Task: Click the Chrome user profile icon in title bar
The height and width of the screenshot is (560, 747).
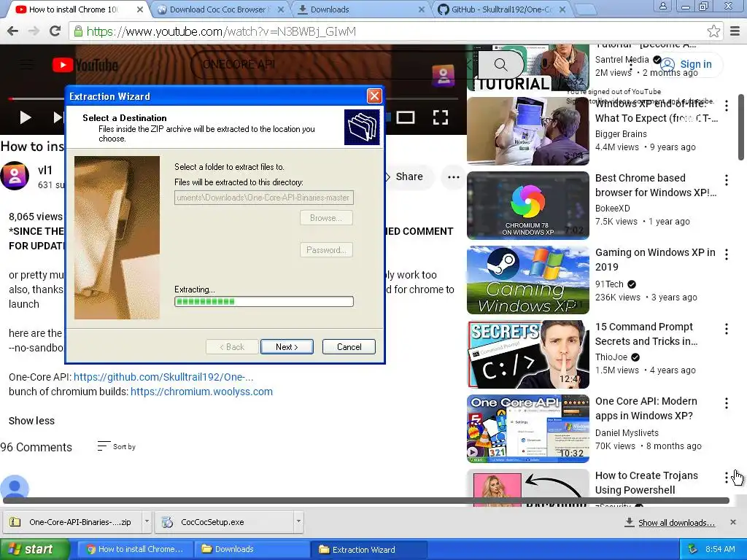Action: 662,6
